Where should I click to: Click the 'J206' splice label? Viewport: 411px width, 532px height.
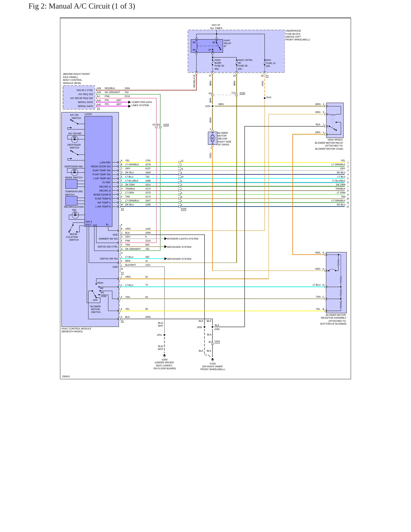[217, 329]
